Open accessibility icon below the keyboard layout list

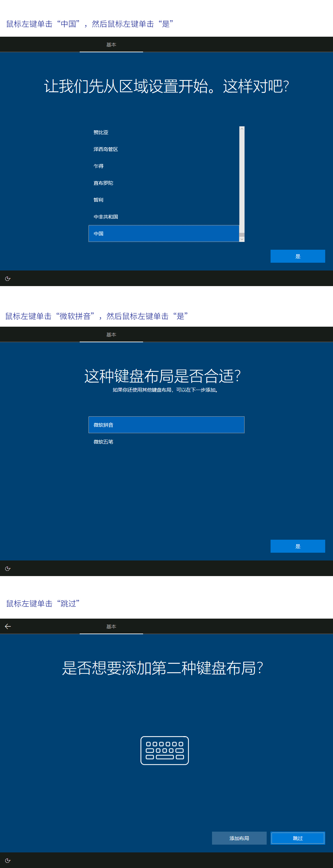pos(8,569)
